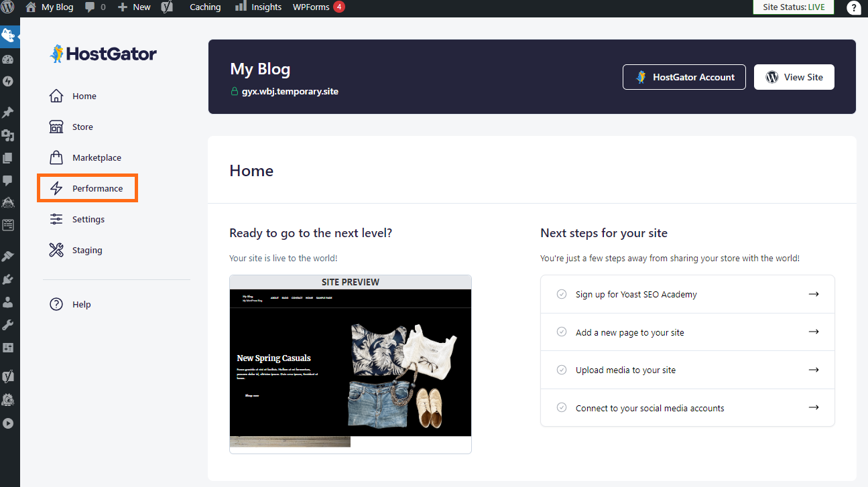Click the HostGator Account button
Image resolution: width=868 pixels, height=487 pixels.
[684, 77]
